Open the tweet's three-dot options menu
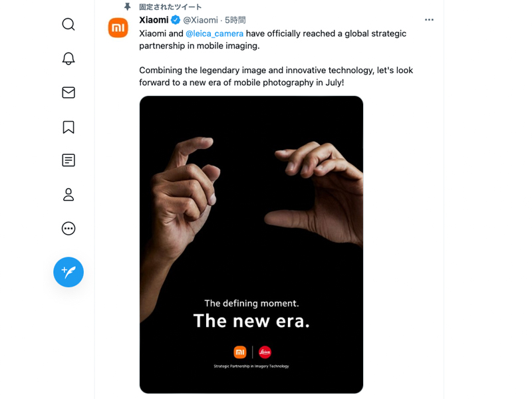This screenshot has height=399, width=532. click(x=429, y=20)
